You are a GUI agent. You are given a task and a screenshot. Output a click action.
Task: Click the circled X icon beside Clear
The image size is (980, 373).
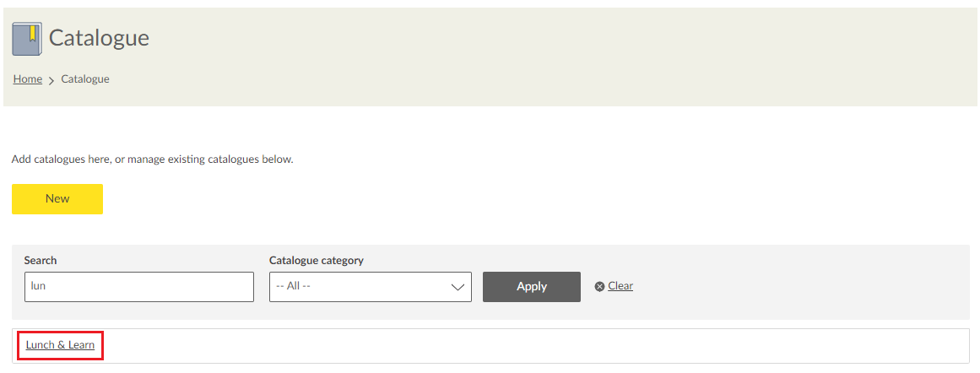pyautogui.click(x=599, y=286)
